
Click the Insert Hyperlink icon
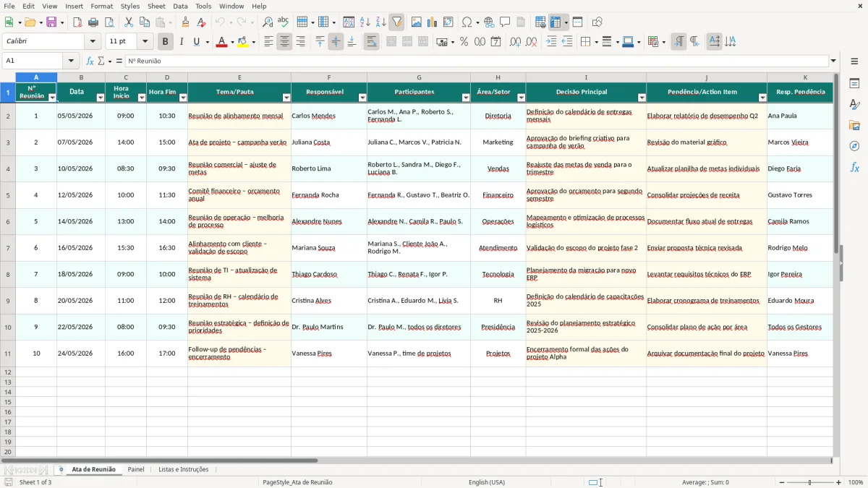[489, 22]
